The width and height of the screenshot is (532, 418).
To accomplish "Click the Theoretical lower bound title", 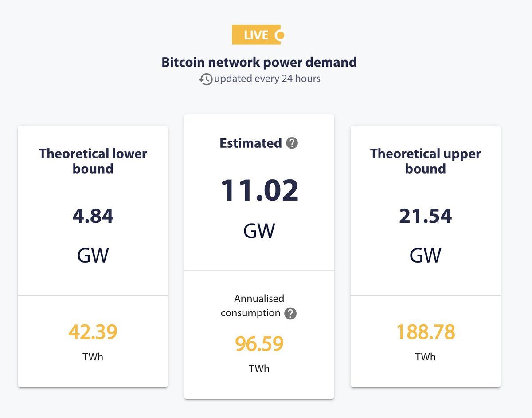I will click(93, 161).
